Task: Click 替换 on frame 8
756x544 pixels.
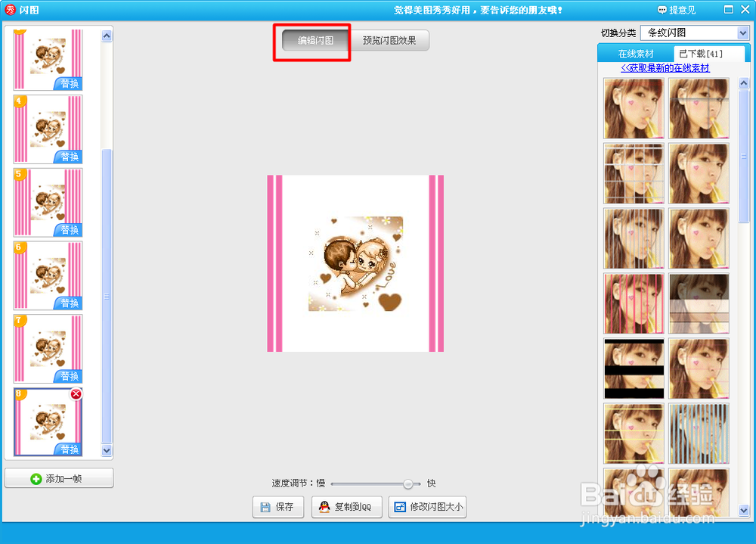Action: [x=69, y=449]
